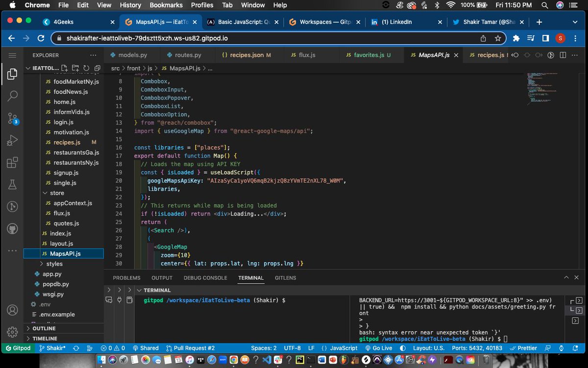Open the hamburger menu in the activity bar

coord(13,55)
